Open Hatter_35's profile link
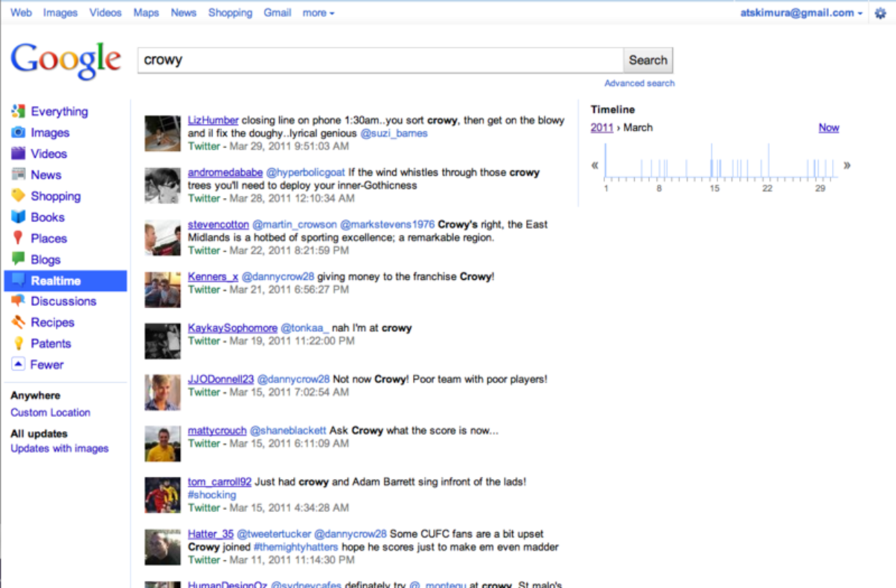The height and width of the screenshot is (588, 896). [x=211, y=534]
